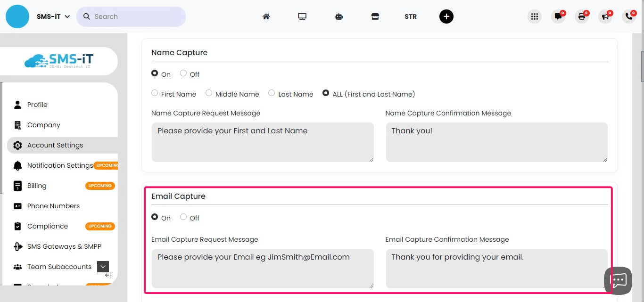644x302 pixels.
Task: Open the Home page from top toolbar
Action: (266, 16)
